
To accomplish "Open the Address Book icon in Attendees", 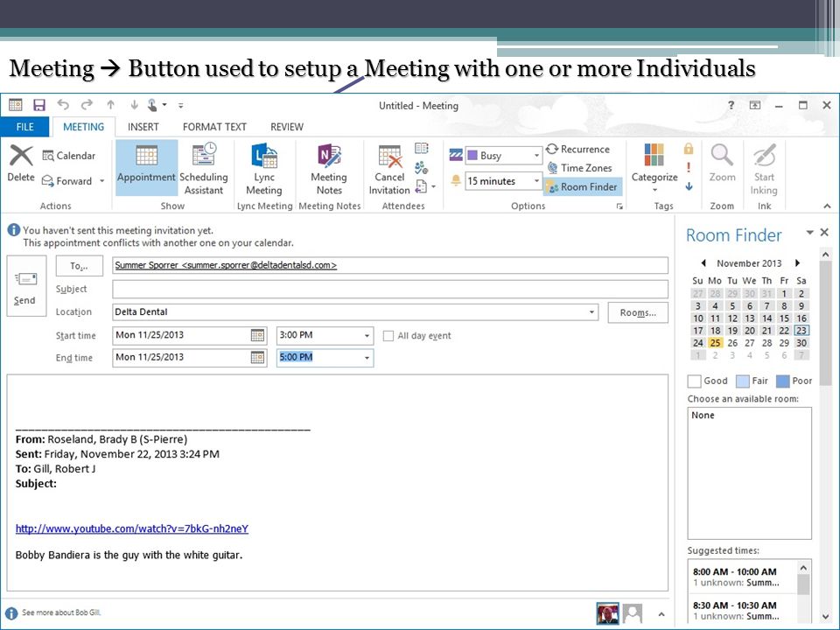I will (x=422, y=148).
